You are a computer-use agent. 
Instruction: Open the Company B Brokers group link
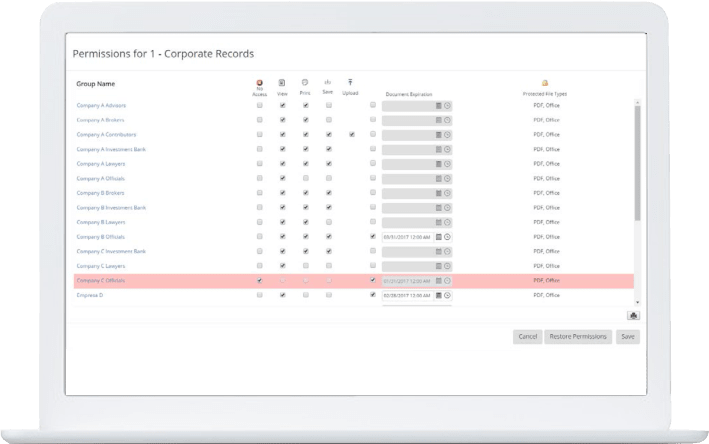[x=100, y=193]
